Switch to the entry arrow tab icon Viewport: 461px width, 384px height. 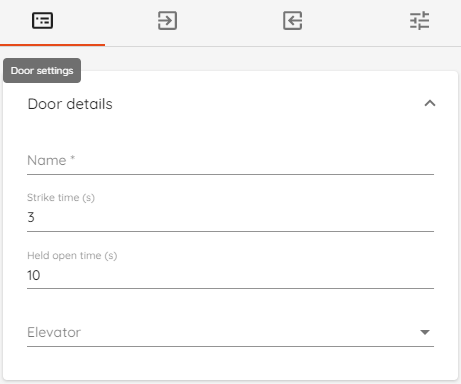(x=167, y=21)
